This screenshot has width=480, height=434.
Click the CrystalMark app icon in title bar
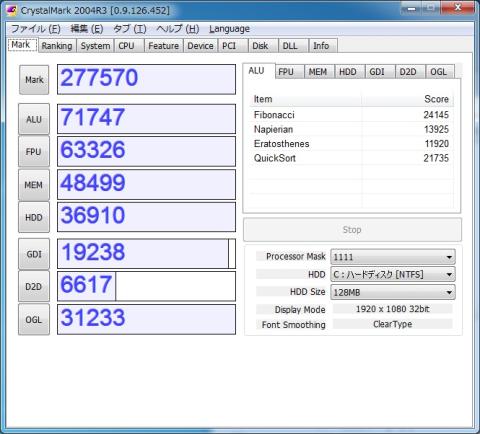11,10
